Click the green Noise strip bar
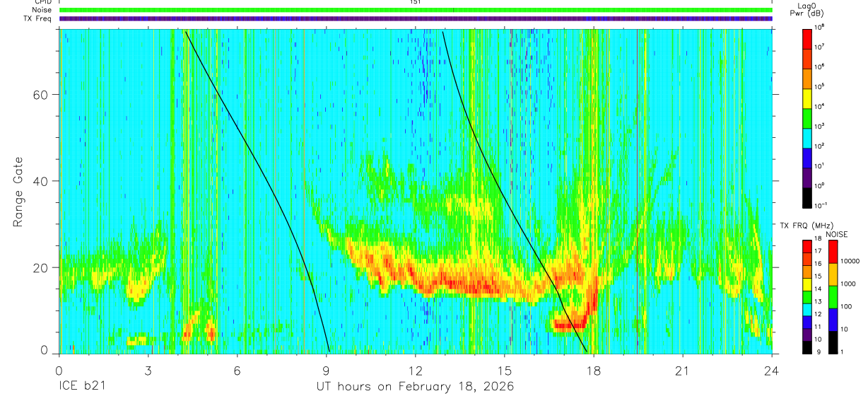 point(416,11)
